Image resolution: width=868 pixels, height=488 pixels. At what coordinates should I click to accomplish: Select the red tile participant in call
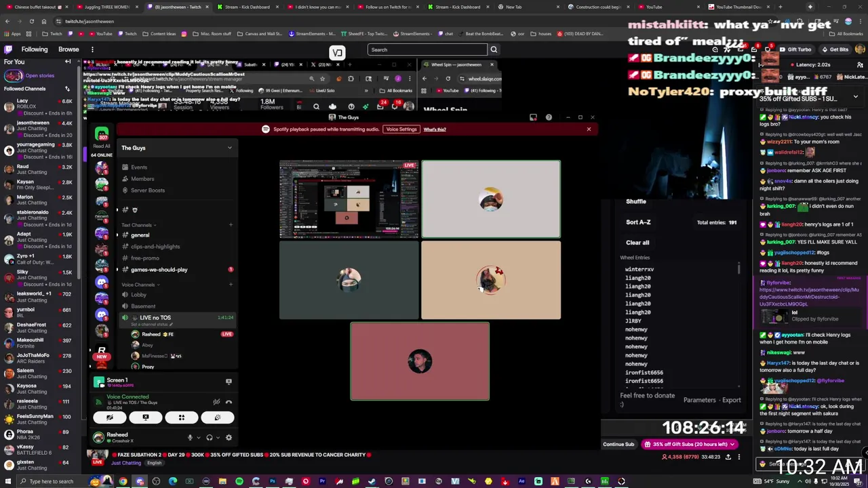[420, 361]
